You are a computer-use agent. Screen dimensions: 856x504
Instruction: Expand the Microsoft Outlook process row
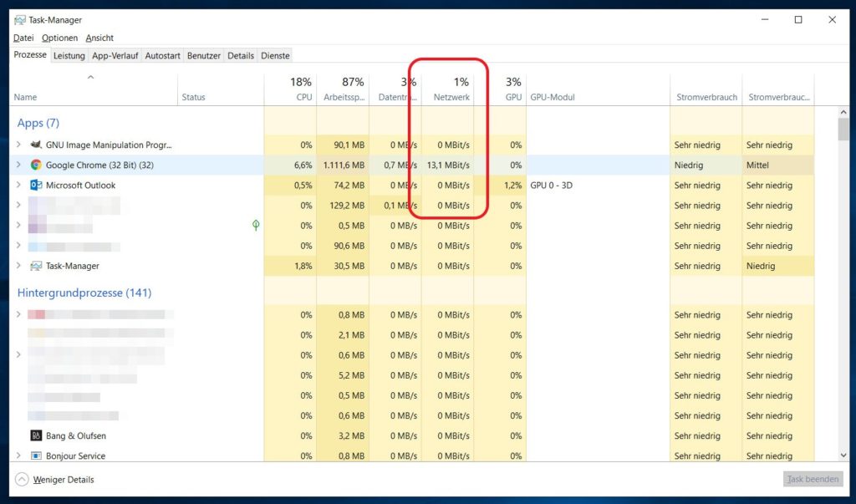pos(18,185)
